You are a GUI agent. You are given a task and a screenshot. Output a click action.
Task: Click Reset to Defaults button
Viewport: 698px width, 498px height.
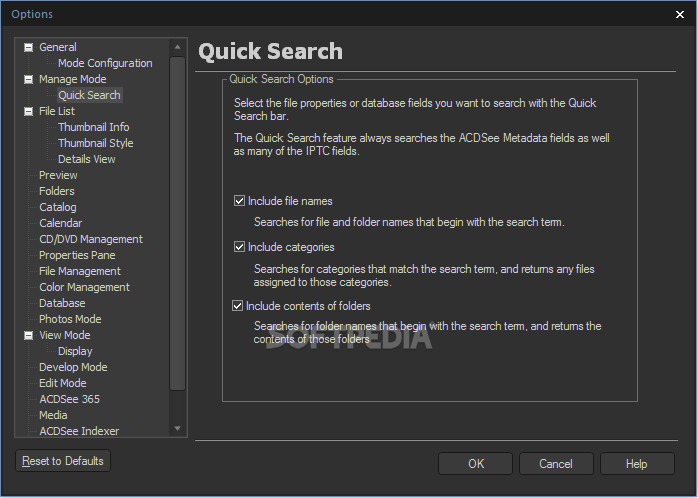click(63, 461)
